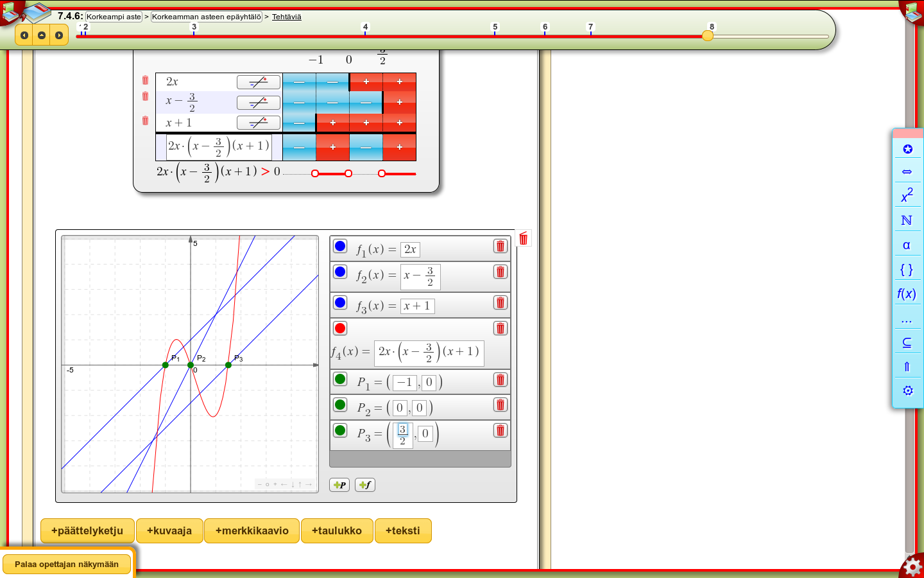Delete the entire graph block
Image resolution: width=924 pixels, height=578 pixels.
click(x=524, y=238)
